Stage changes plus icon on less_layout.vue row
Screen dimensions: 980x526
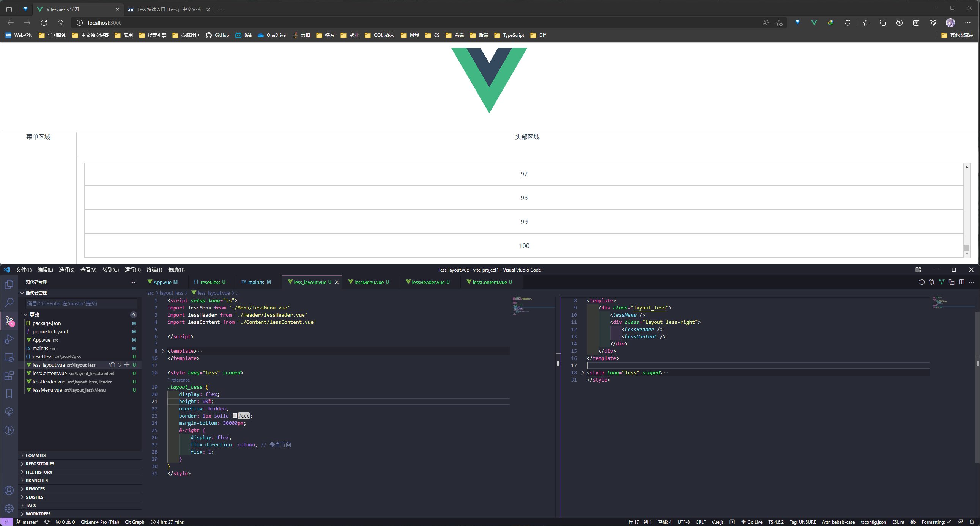pos(127,365)
